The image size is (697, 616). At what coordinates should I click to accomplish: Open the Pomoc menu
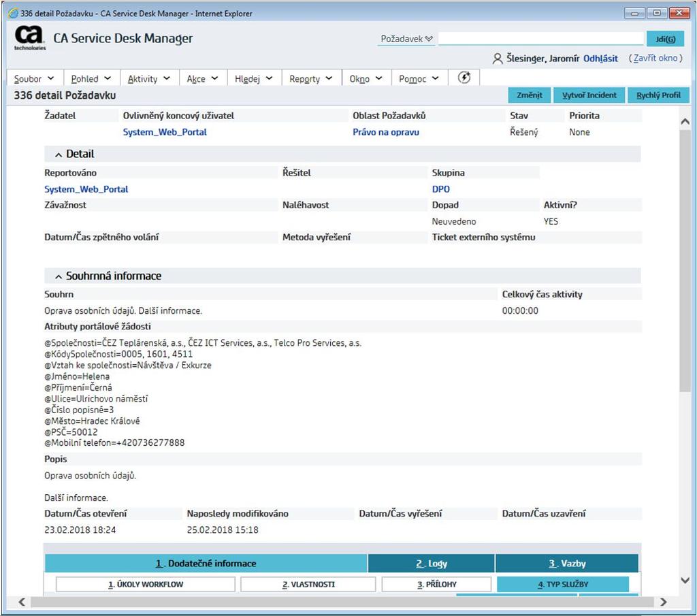tap(419, 79)
